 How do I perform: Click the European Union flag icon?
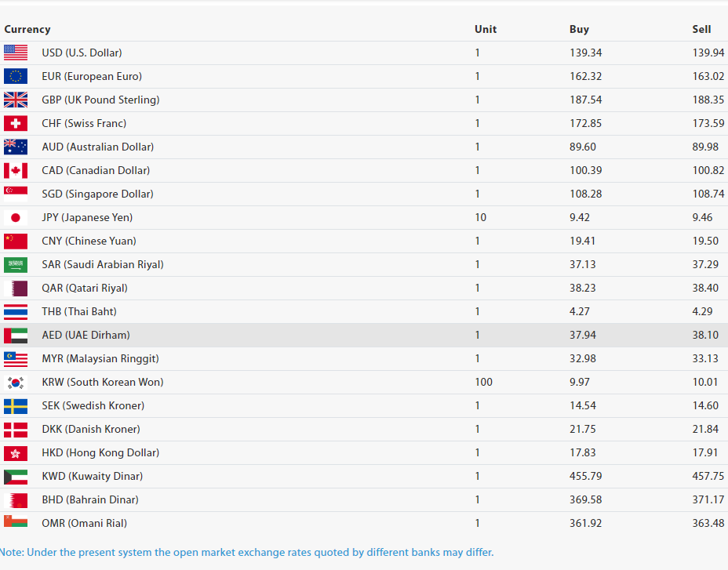(x=16, y=76)
